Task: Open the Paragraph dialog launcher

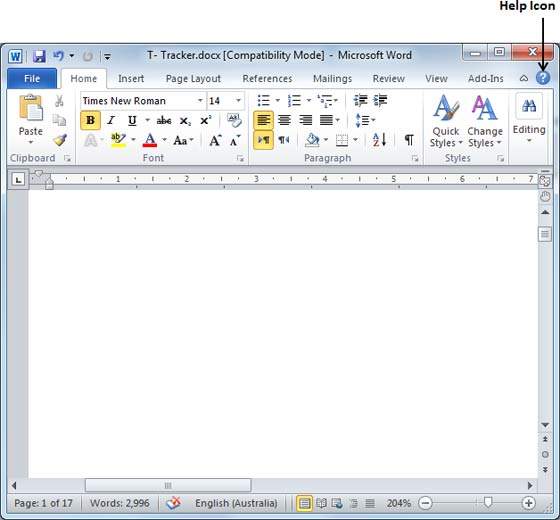Action: (415, 158)
